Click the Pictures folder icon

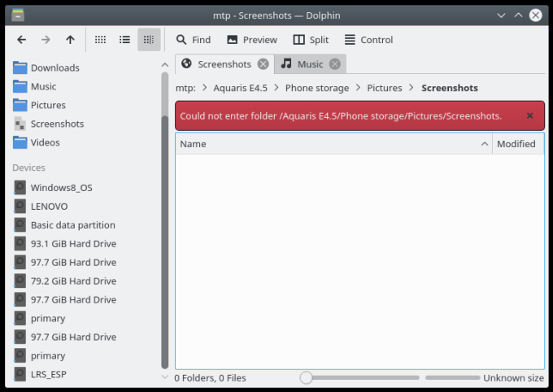pos(20,105)
